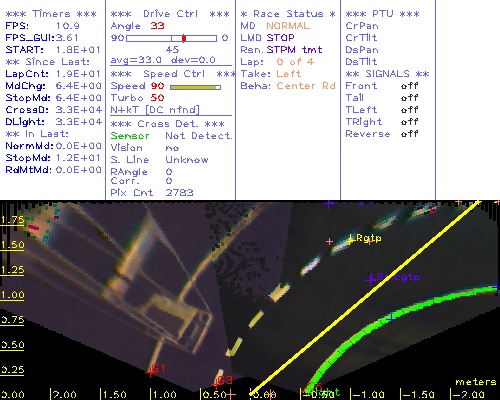The width and height of the screenshot is (500, 400).
Task: Click the Front signal off status
Action: [x=409, y=86]
